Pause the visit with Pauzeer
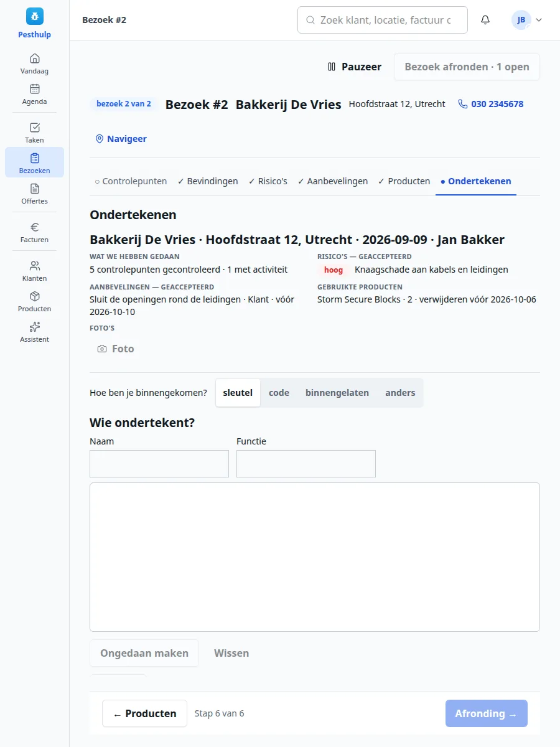Image resolution: width=560 pixels, height=747 pixels. tap(355, 67)
